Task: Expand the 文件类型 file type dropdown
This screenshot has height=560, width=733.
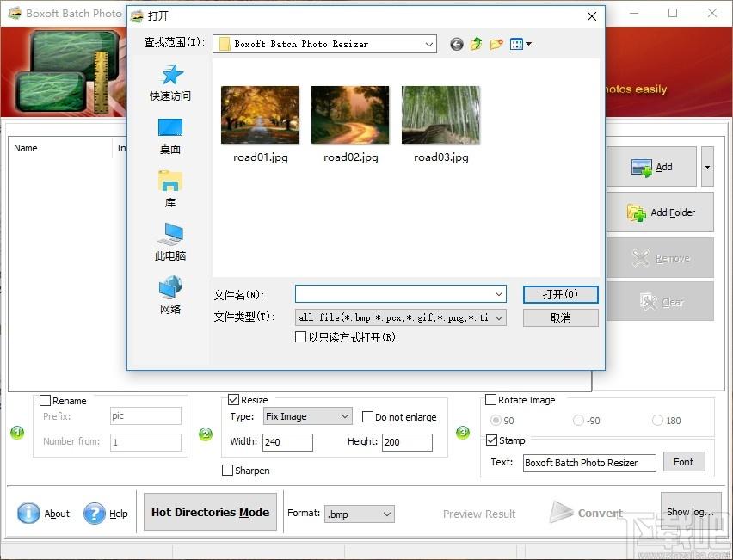Action: click(x=401, y=317)
